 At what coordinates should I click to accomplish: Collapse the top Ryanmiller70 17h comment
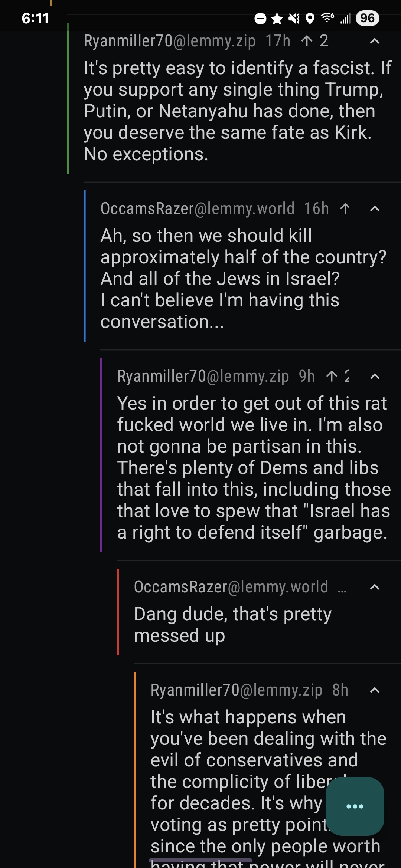[375, 41]
